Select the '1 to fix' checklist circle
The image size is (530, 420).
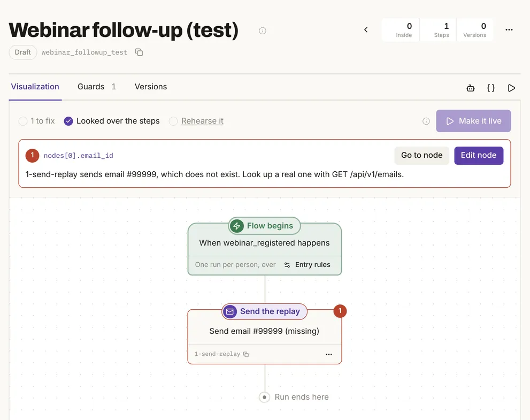tap(23, 121)
